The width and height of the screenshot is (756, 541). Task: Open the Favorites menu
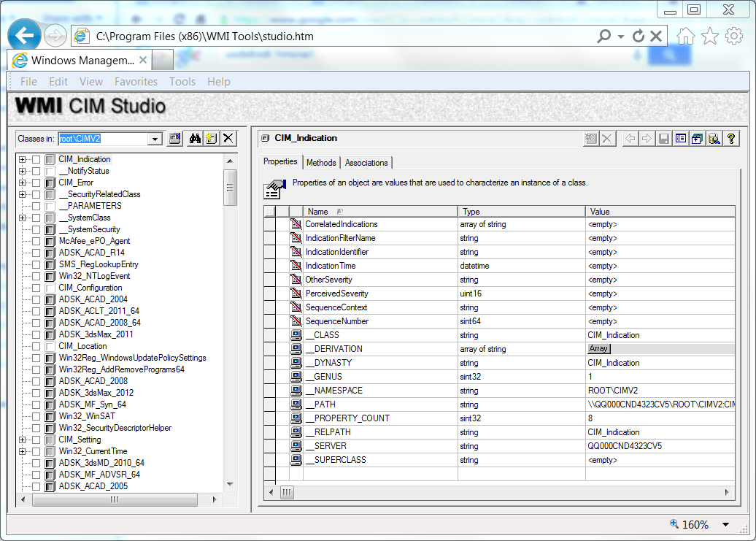point(136,82)
